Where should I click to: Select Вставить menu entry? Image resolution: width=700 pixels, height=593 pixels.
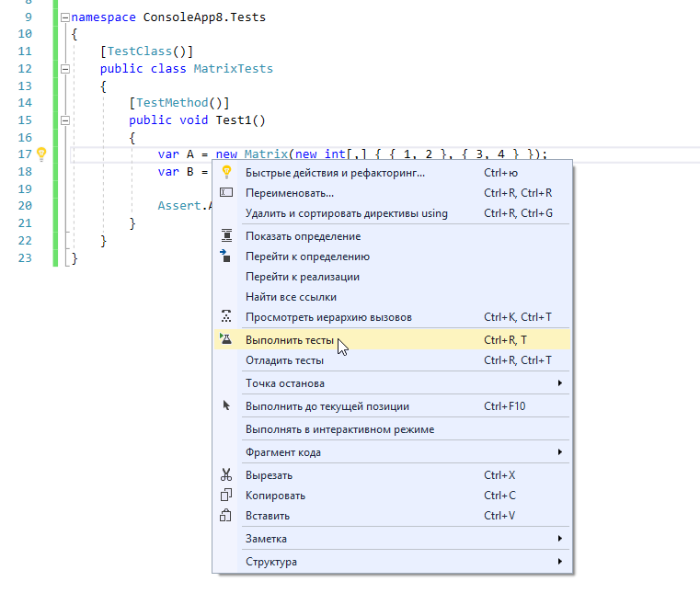[x=392, y=516]
